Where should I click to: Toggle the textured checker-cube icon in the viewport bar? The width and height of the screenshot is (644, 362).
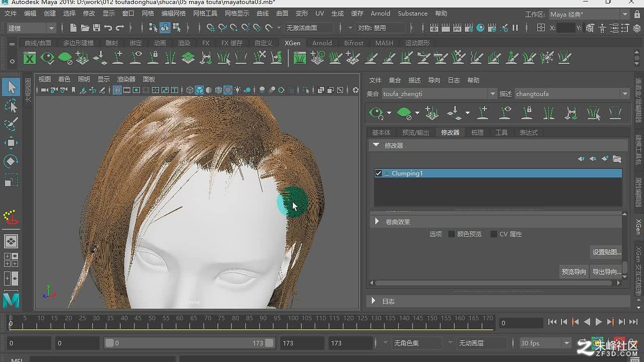click(228, 90)
